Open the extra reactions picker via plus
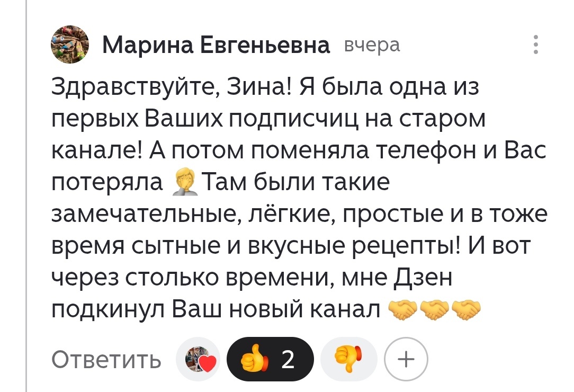Screen dimensions: 574x392 [406, 359]
